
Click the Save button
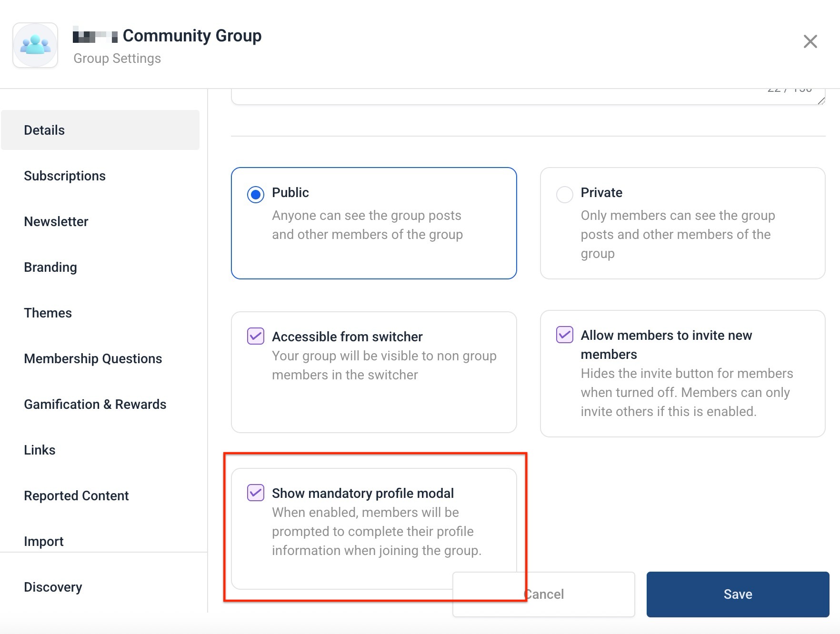(738, 594)
